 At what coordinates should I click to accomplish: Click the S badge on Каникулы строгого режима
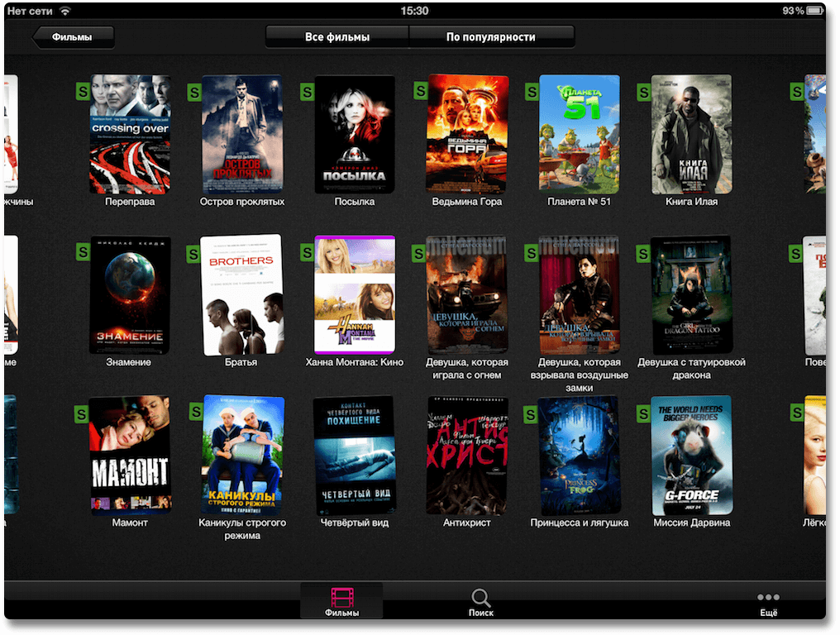pos(196,412)
